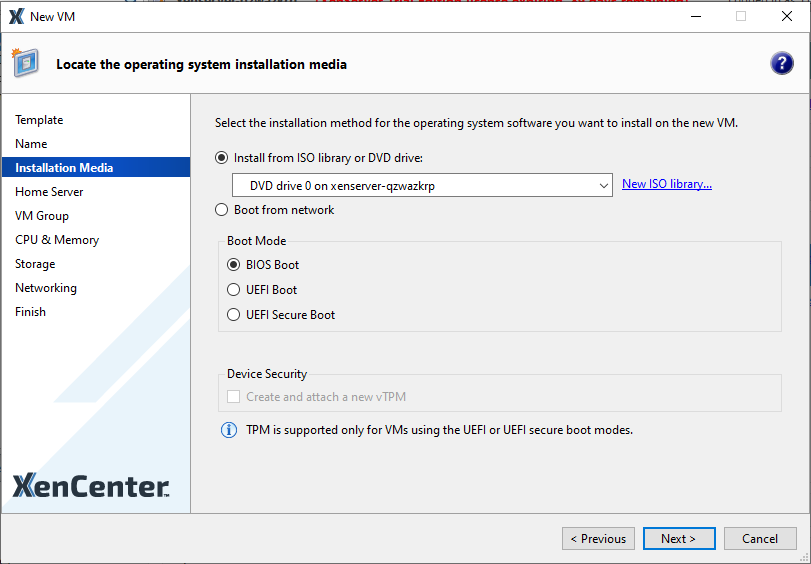Open the DVD drive 0 dropdown list
The width and height of the screenshot is (811, 564).
point(422,185)
